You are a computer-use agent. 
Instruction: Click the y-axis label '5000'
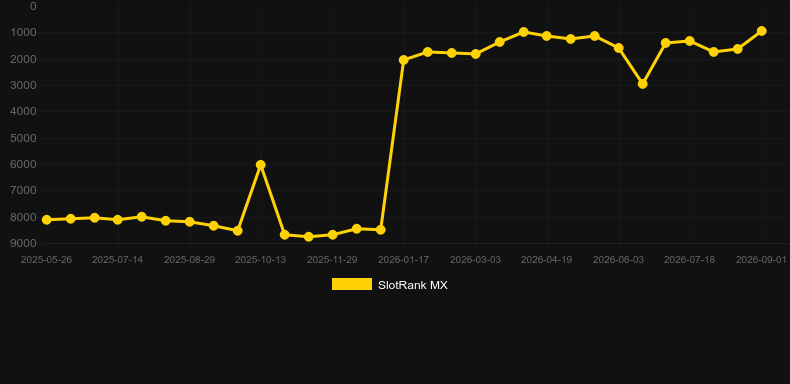(x=24, y=138)
